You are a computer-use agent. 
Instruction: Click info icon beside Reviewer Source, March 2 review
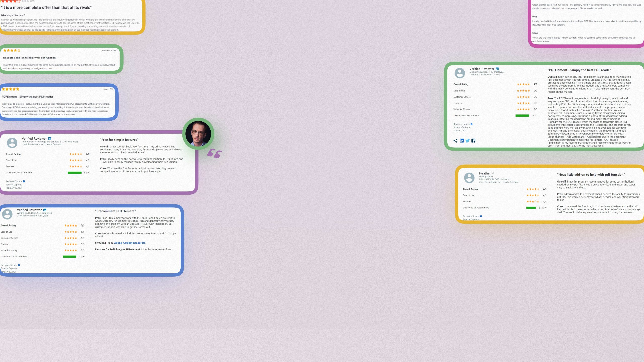[471, 124]
